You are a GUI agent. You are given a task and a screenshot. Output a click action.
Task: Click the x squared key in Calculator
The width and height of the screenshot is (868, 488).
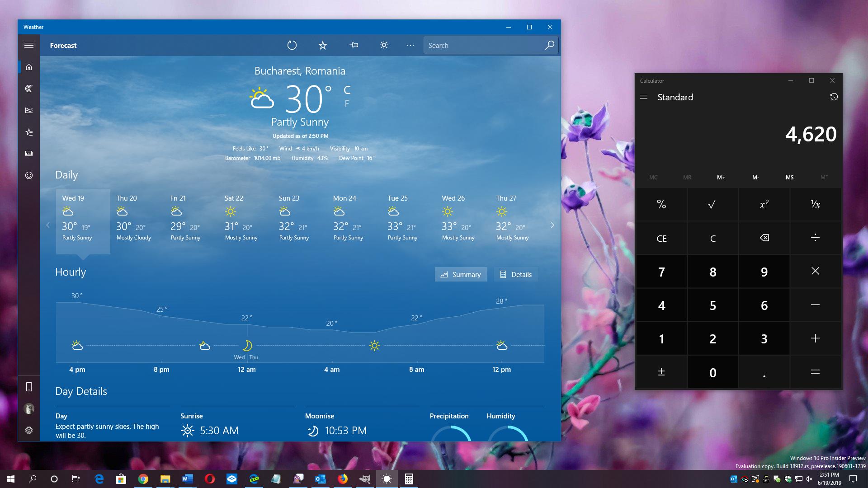(x=764, y=204)
